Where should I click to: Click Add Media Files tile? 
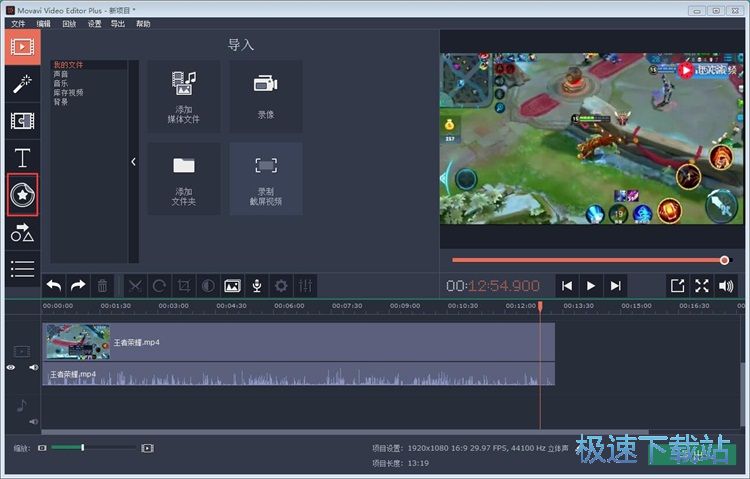click(x=184, y=97)
